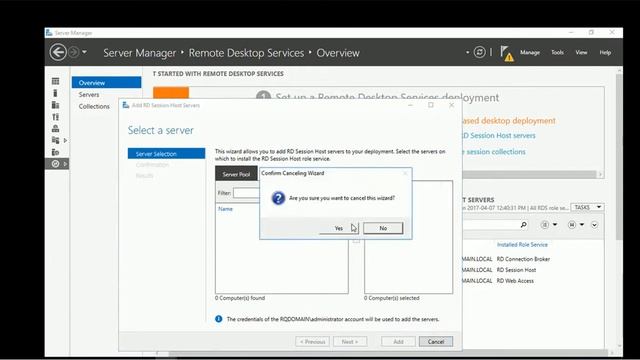This screenshot has height=360, width=640.
Task: Click No in Confirm Canceling Wizard dialog
Action: pyautogui.click(x=383, y=228)
